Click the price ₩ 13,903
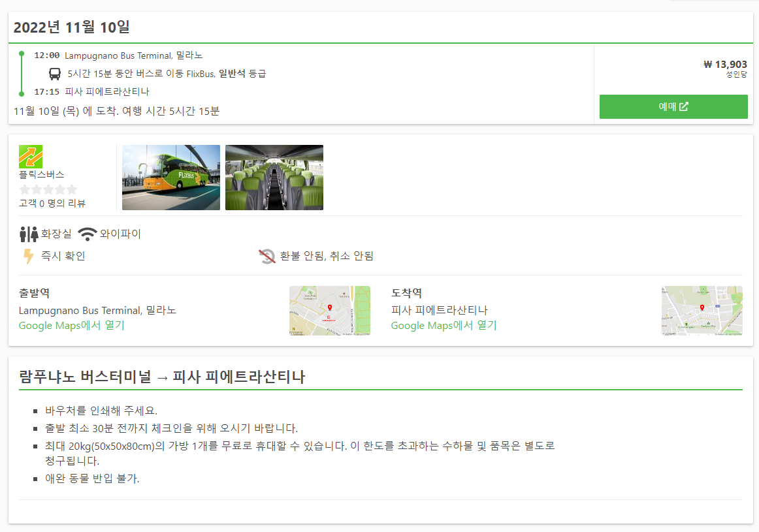759x532 pixels. (725, 65)
